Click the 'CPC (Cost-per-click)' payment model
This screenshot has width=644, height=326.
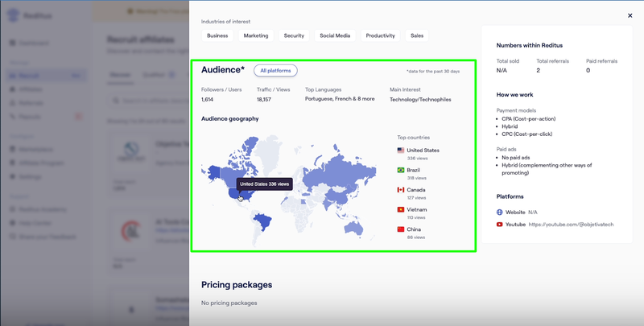tap(527, 134)
